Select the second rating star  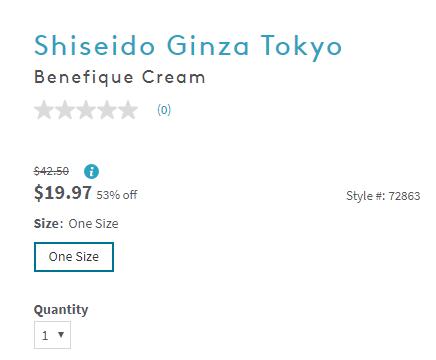coord(65,110)
